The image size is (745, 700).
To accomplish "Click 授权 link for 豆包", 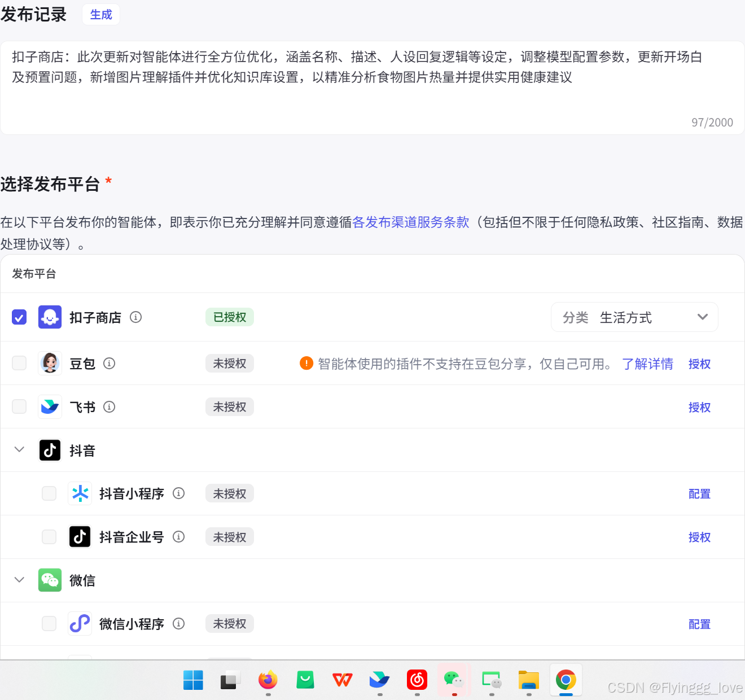I will tap(699, 364).
